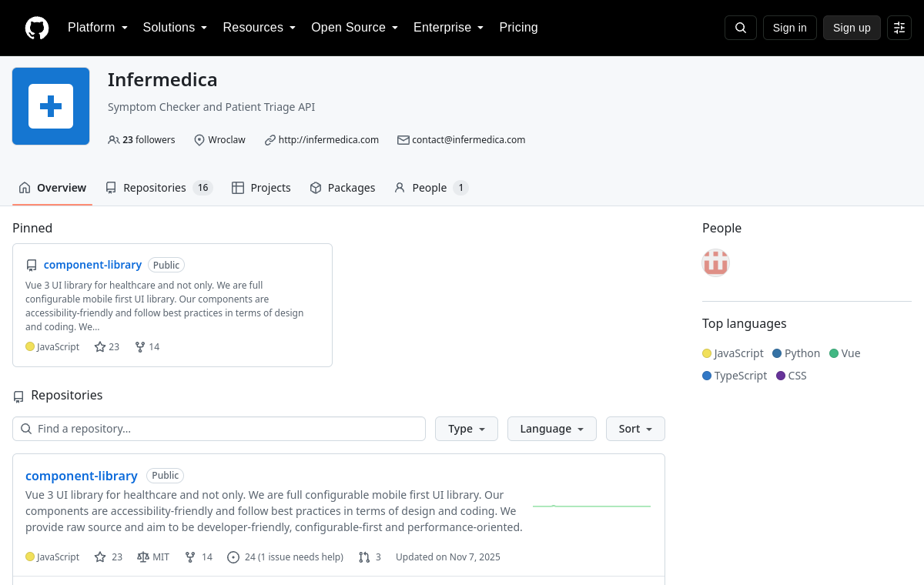Click the mail envelope icon
Viewport: 924px width, 585px height.
(403, 140)
